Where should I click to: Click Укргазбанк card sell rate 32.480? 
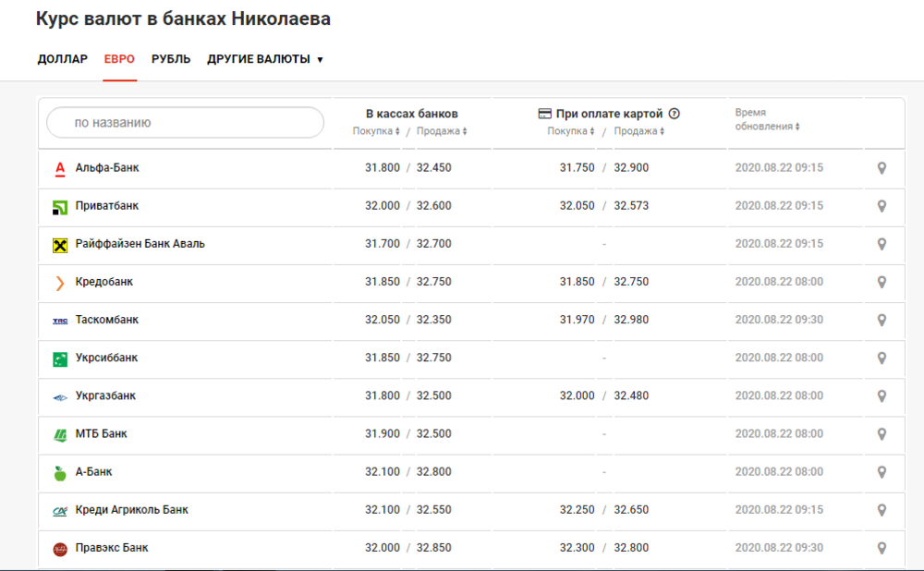tap(631, 395)
